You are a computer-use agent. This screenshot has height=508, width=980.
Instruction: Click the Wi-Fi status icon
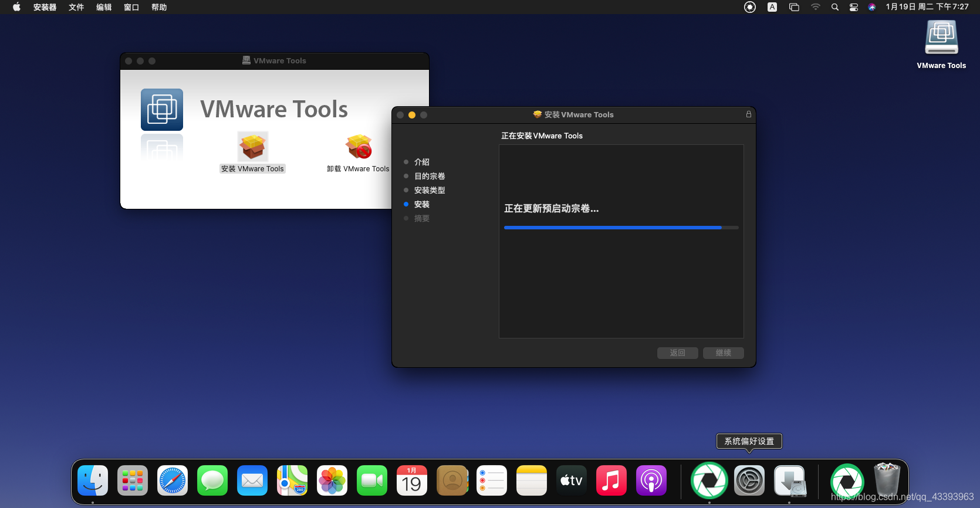(816, 7)
